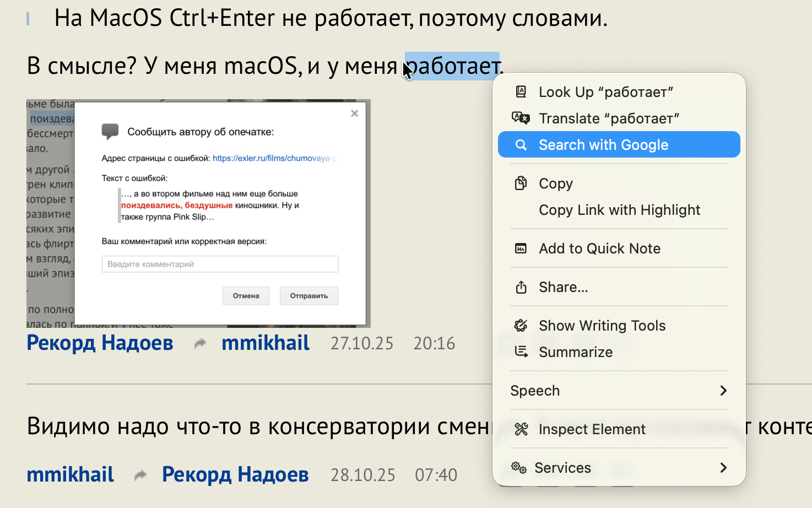
Task: Click the Look Up book icon
Action: click(x=521, y=92)
